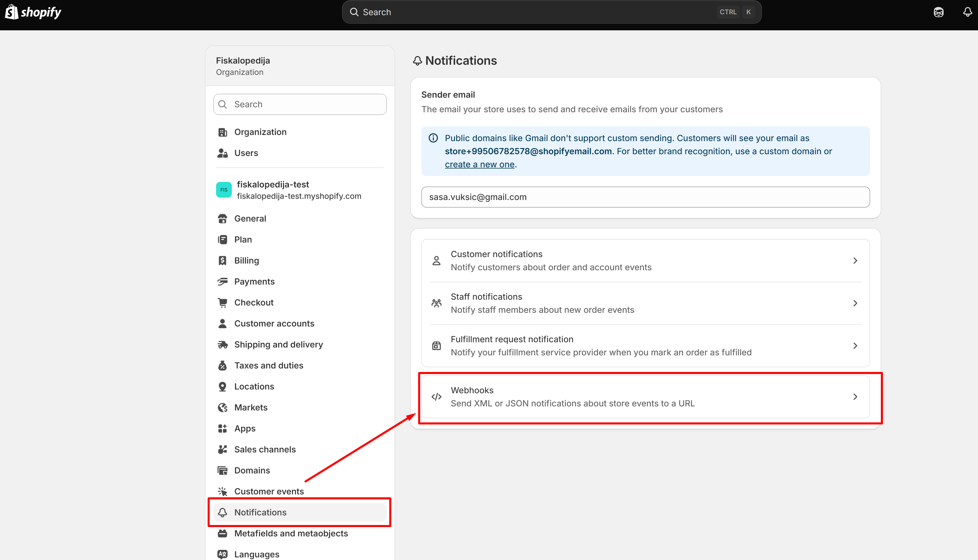Screen dimensions: 978x560
Task: Click the fiskalopedija-test FIS store avatar
Action: pos(224,189)
